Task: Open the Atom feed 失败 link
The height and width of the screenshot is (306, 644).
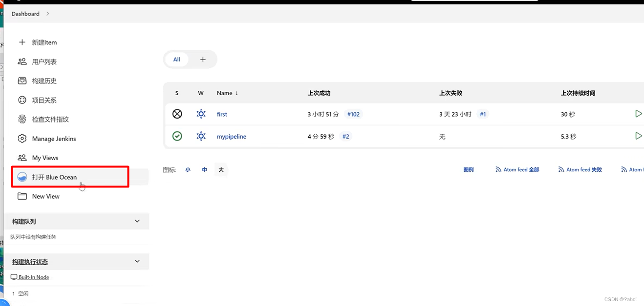Action: click(584, 170)
